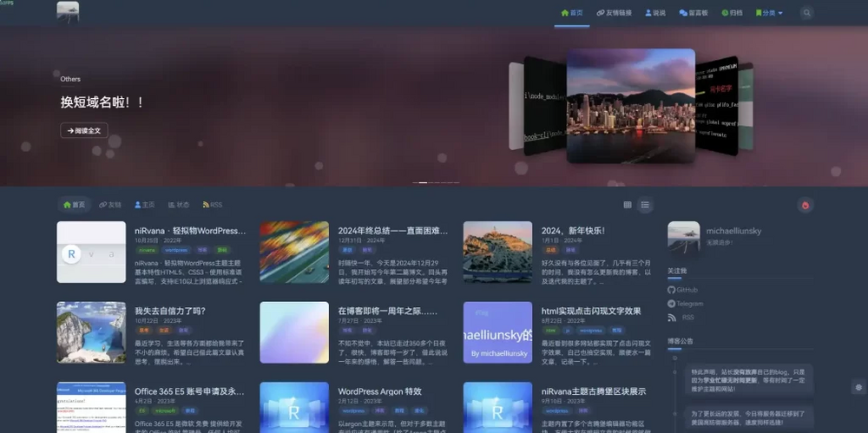Click the nirvana tag under the niRvana WordPress post
This screenshot has width=868, height=433.
pyautogui.click(x=147, y=250)
